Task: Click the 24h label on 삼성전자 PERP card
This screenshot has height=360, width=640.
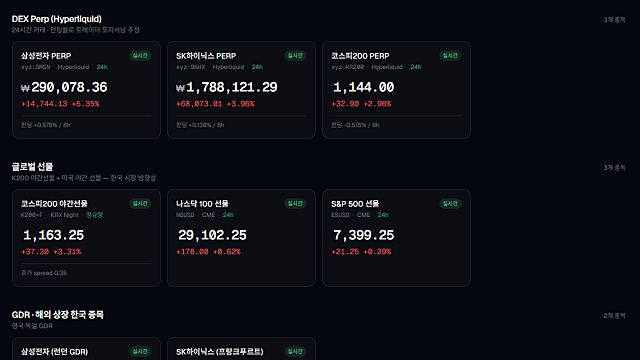Action: pyautogui.click(x=102, y=67)
